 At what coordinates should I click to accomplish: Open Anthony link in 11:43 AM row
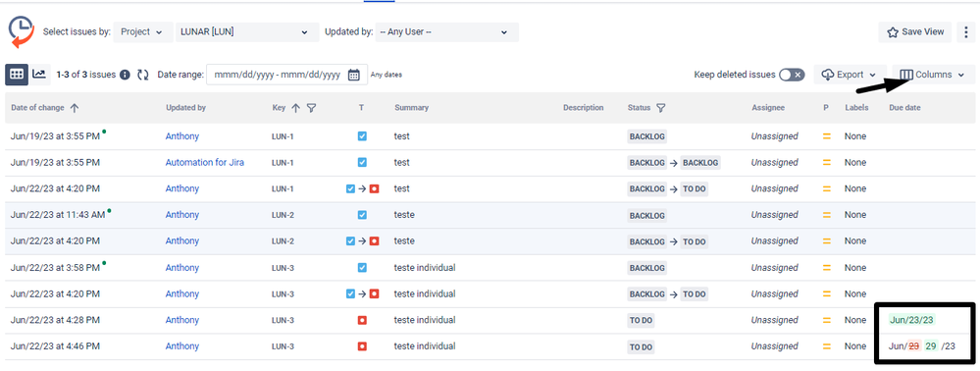(x=181, y=215)
